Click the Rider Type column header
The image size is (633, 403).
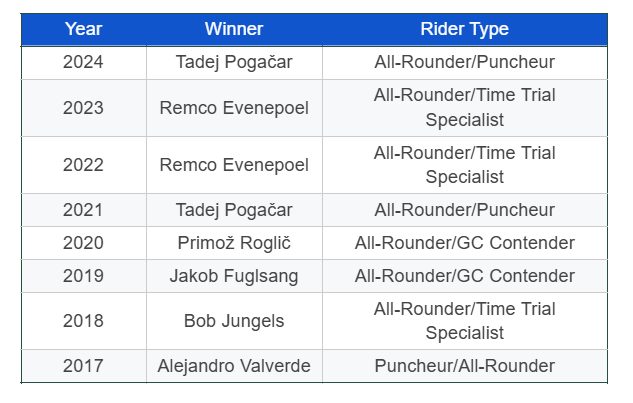coord(465,29)
